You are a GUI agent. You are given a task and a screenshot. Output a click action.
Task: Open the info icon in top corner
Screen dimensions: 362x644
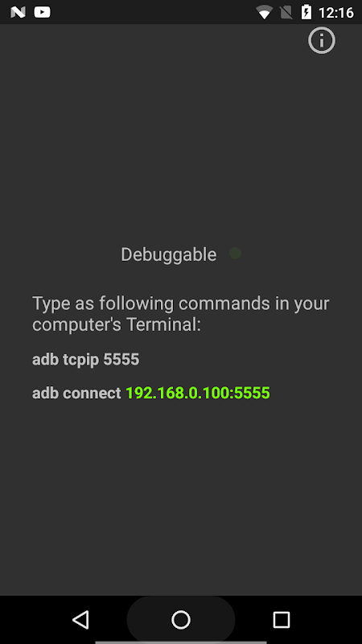pyautogui.click(x=321, y=40)
